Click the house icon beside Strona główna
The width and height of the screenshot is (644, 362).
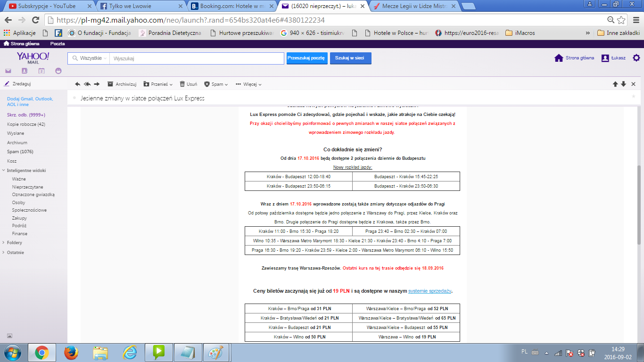tap(559, 58)
